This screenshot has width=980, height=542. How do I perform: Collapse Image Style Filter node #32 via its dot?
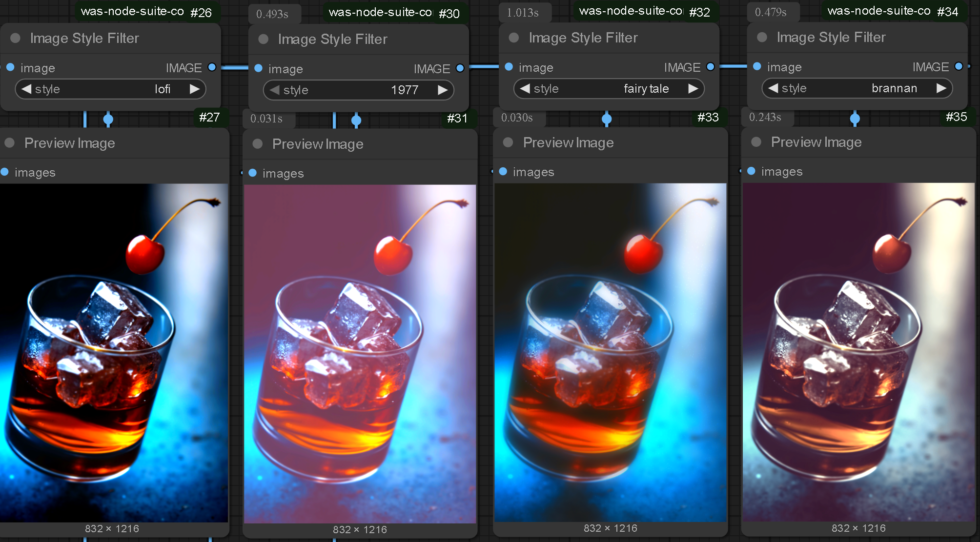click(x=514, y=38)
